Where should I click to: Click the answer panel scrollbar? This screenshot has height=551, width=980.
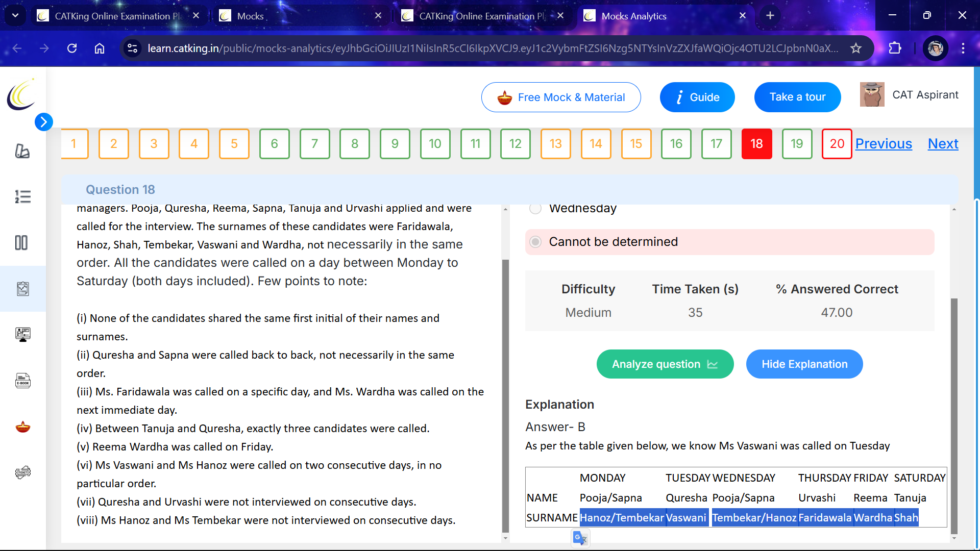click(954, 416)
